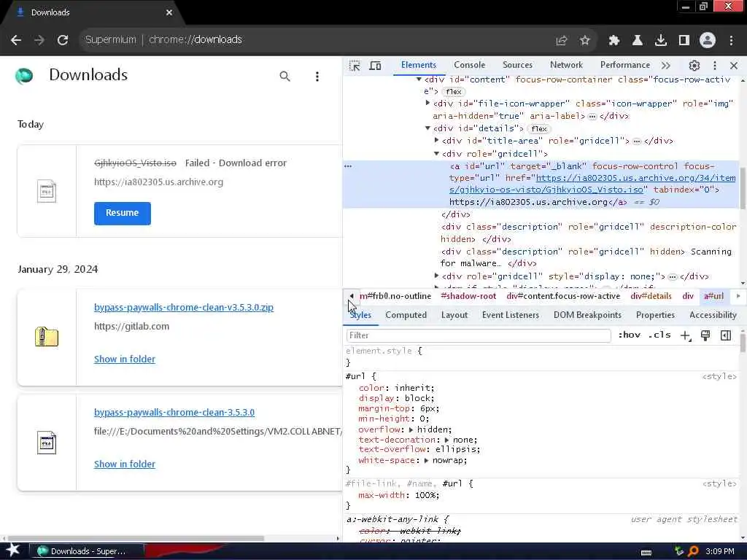
Task: Close the DevTools panel
Action: [x=734, y=66]
